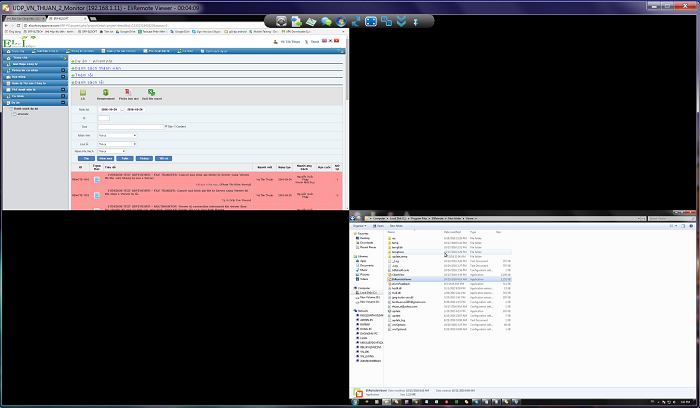Open file transfer in remote viewer toolbar
The width and height of the screenshot is (700, 408).
[296, 21]
